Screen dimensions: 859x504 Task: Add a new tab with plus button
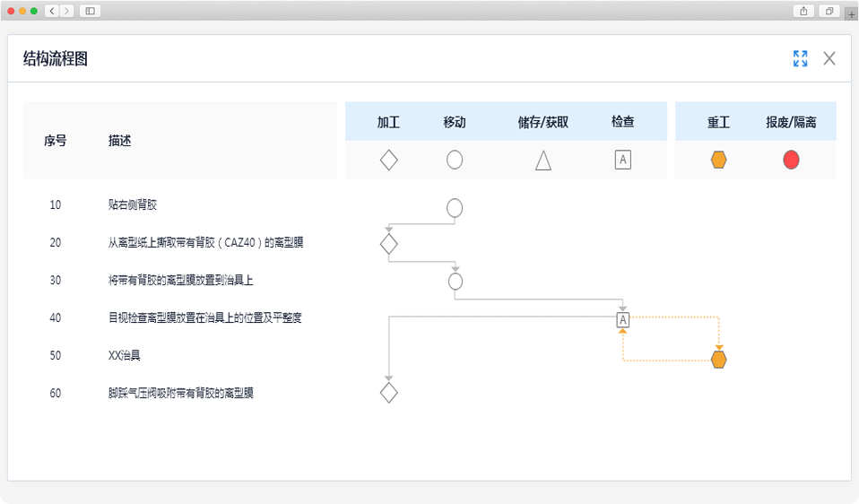click(x=851, y=14)
